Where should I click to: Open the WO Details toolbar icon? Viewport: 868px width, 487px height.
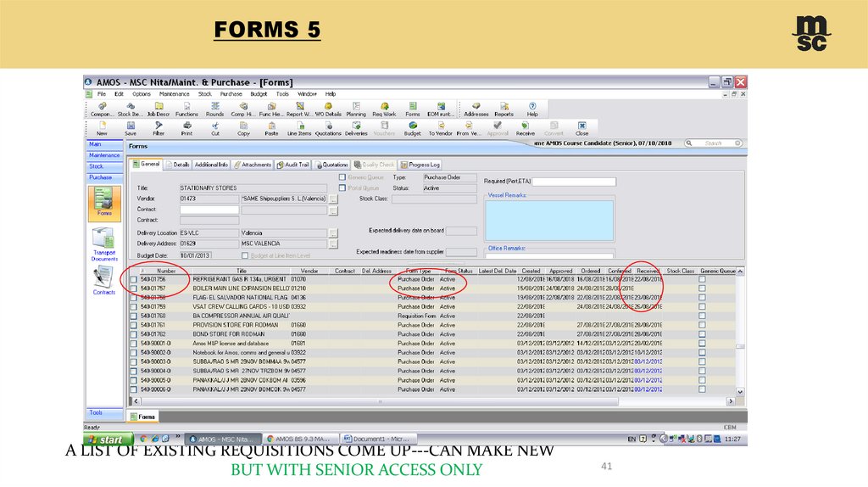point(328,109)
